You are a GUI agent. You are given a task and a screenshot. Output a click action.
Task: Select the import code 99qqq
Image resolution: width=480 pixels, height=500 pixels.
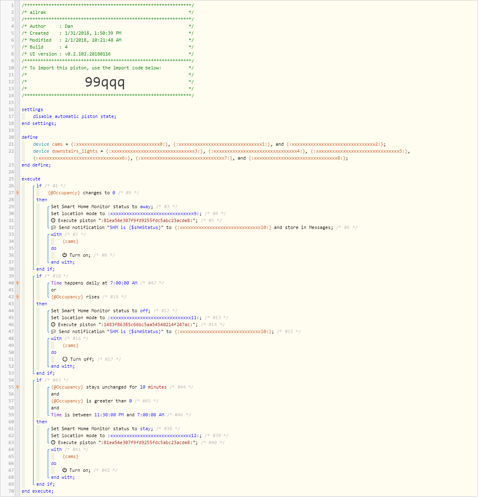point(105,82)
